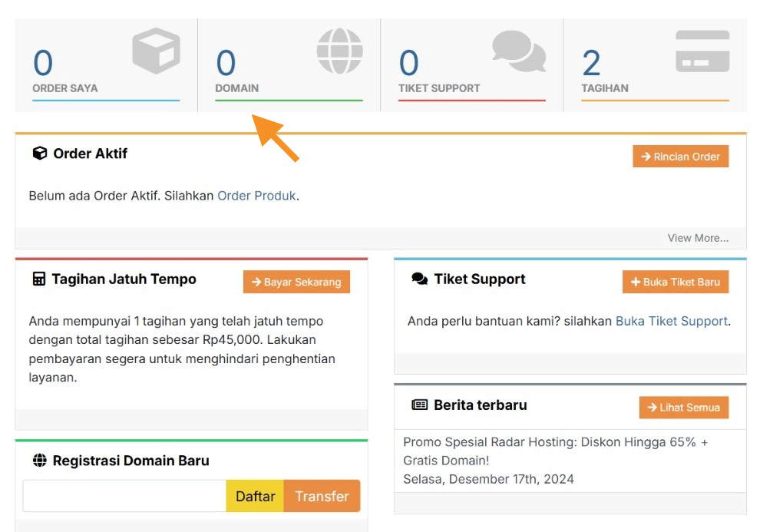The width and height of the screenshot is (773, 532).
Task: Click the newspaper icon beside Berita terbaru
Action: click(419, 405)
